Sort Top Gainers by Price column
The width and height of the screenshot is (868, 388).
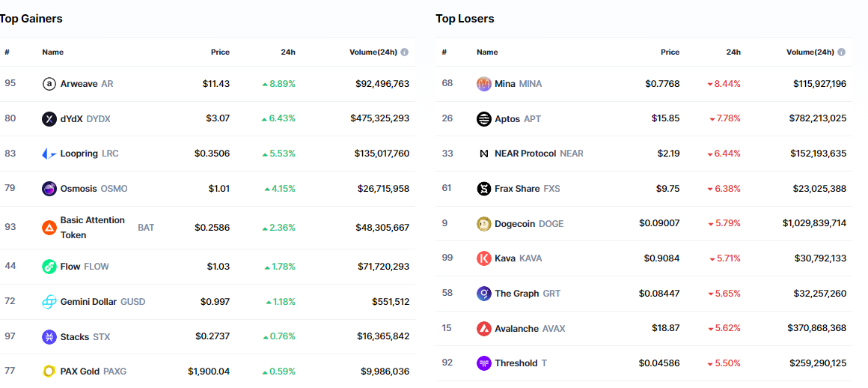(220, 52)
